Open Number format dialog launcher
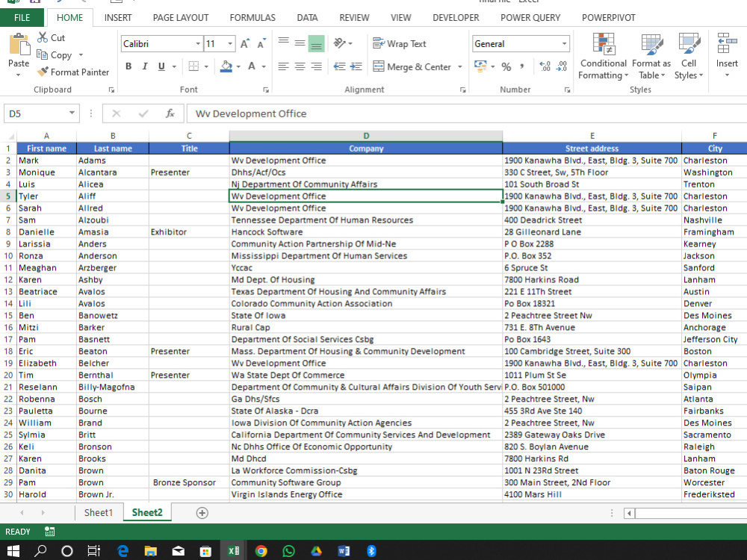 click(567, 90)
